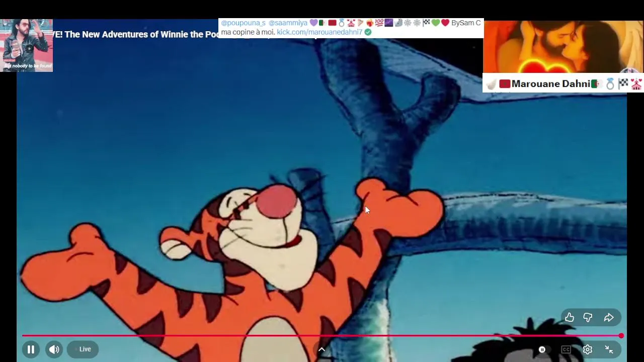Jump to live via the Live button
Image resolution: width=644 pixels, height=362 pixels.
[83, 349]
